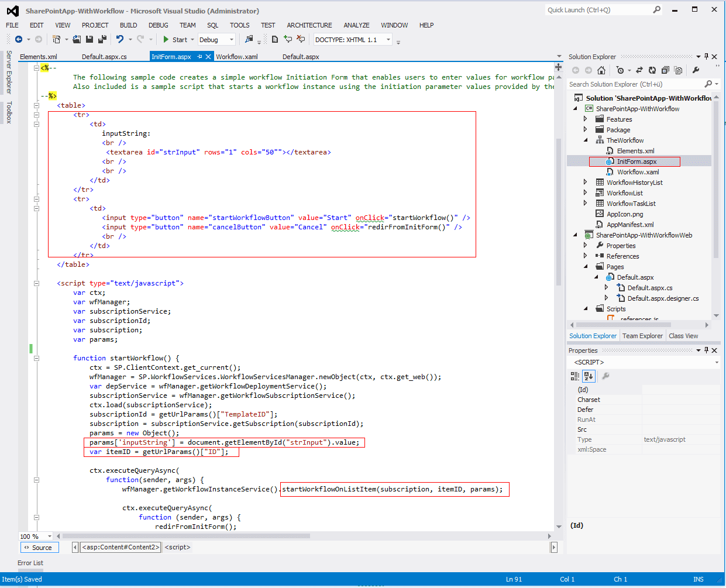Expand the Features folder node
The height and width of the screenshot is (588, 726).
click(x=586, y=119)
